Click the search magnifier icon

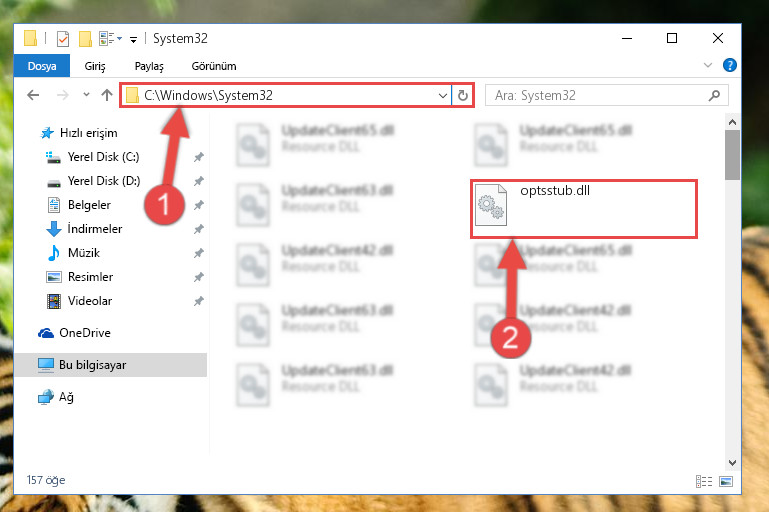click(x=714, y=95)
